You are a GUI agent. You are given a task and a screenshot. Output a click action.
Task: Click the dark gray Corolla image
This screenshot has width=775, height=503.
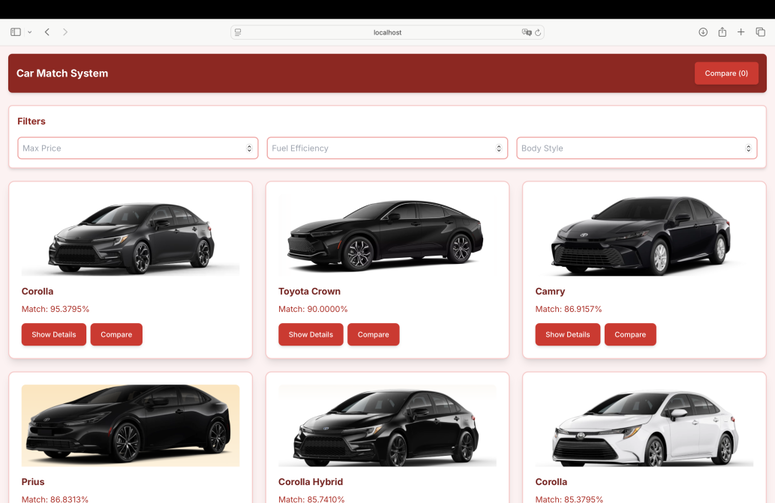(130, 235)
